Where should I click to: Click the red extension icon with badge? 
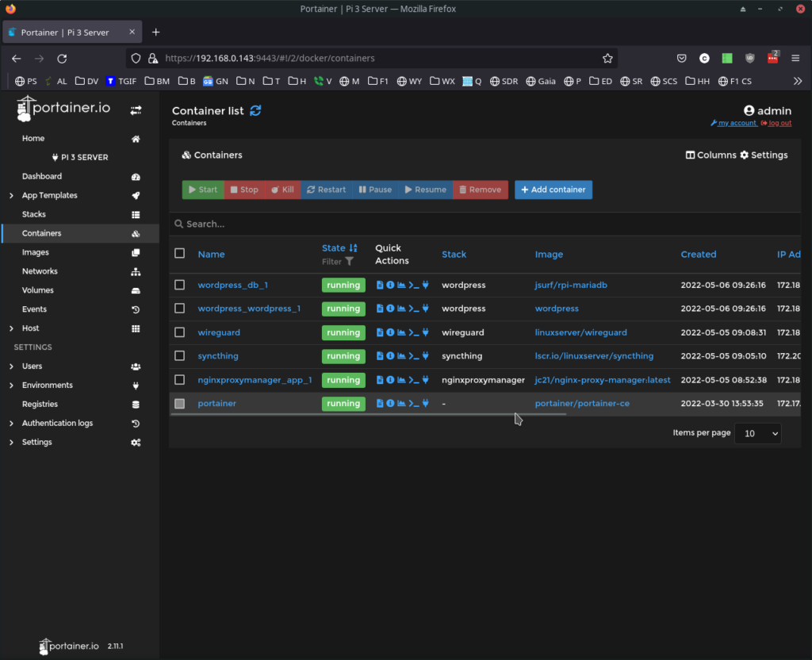[x=772, y=57]
